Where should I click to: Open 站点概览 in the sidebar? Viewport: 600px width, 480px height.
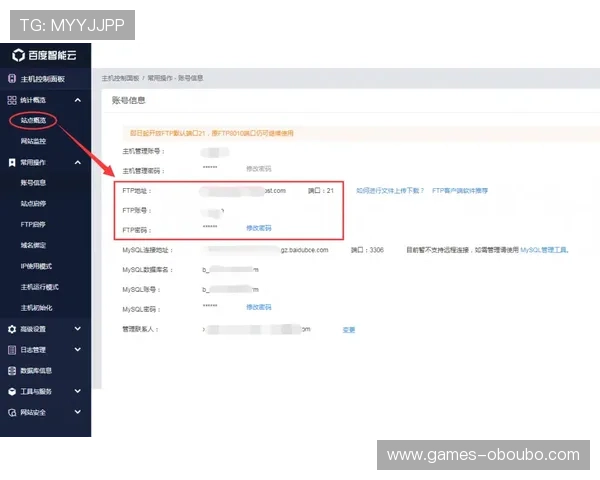pyautogui.click(x=33, y=121)
